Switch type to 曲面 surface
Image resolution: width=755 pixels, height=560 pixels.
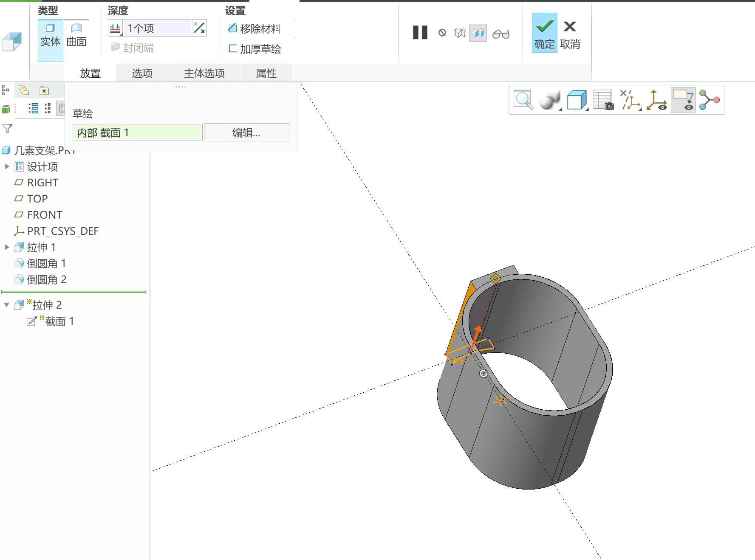76,35
